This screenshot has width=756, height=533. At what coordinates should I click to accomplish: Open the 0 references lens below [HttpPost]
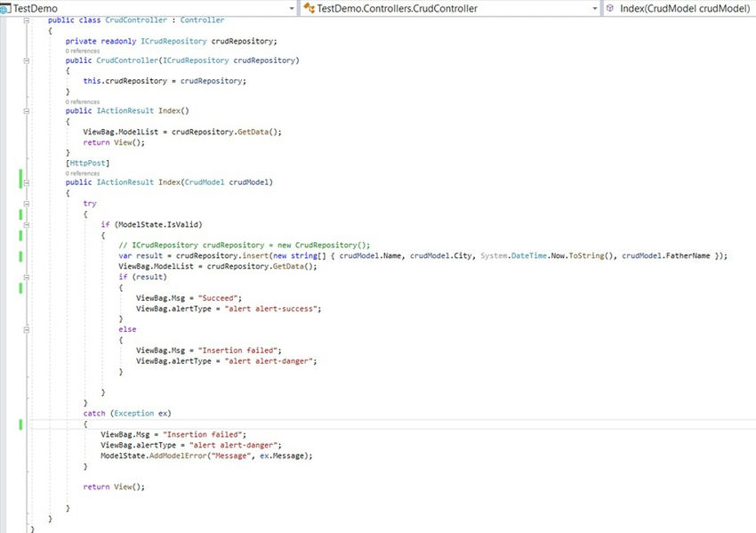[83, 174]
